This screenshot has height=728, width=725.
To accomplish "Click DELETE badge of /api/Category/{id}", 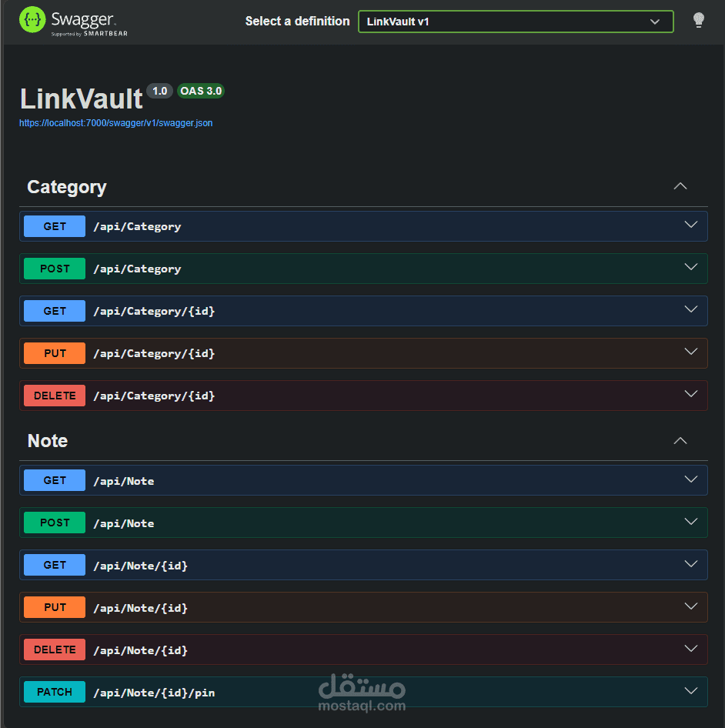I will [x=55, y=396].
